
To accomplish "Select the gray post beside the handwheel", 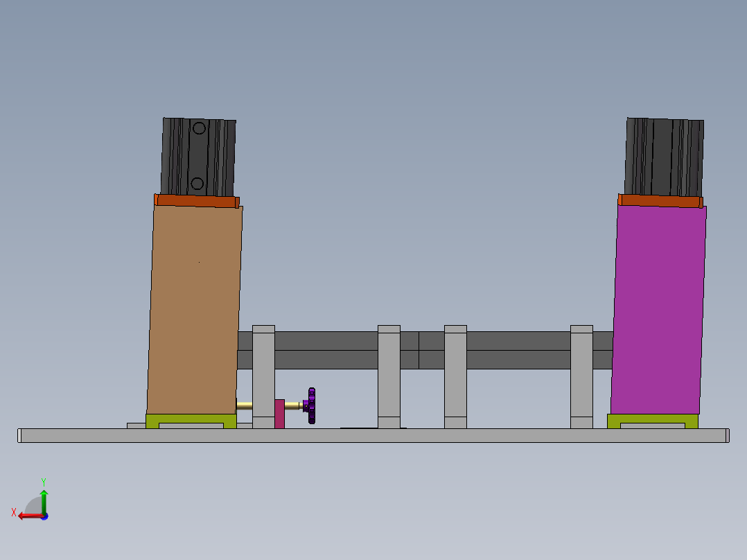I will click(x=263, y=377).
